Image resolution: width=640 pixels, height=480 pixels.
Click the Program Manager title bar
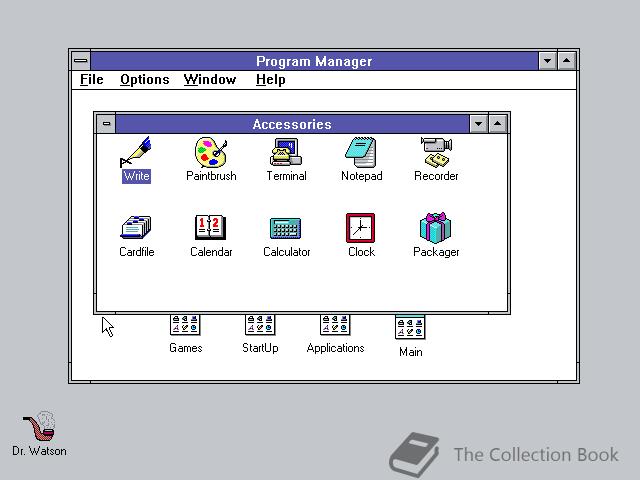pyautogui.click(x=314, y=61)
